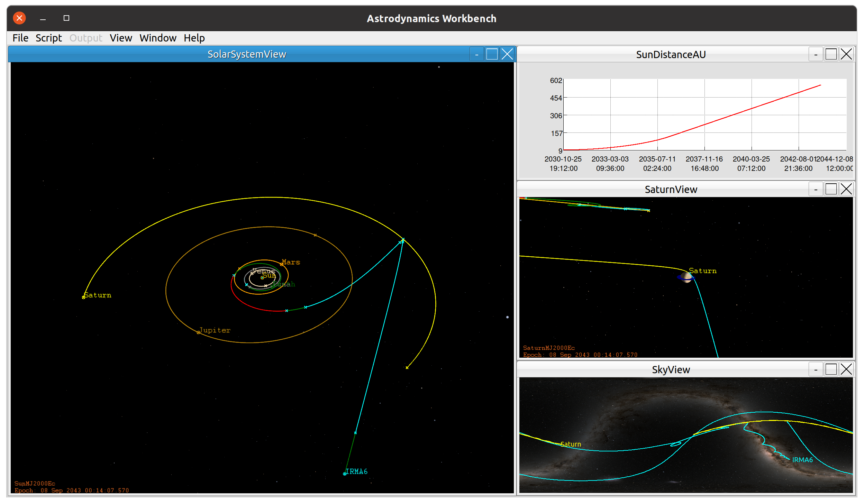
Task: Maximize the SunDistanceAU plot window
Action: point(831,54)
